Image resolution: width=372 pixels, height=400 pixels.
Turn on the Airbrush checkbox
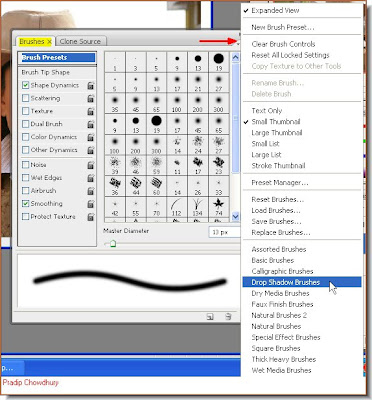(26, 191)
